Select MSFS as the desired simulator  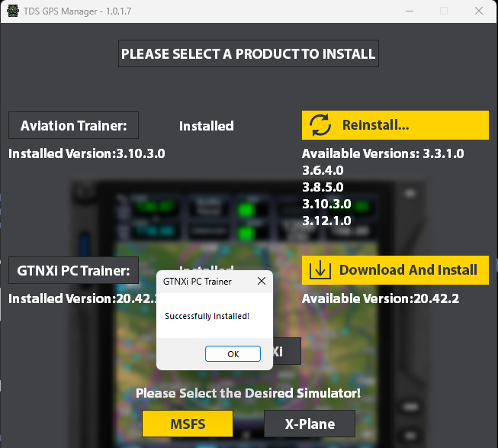[188, 424]
